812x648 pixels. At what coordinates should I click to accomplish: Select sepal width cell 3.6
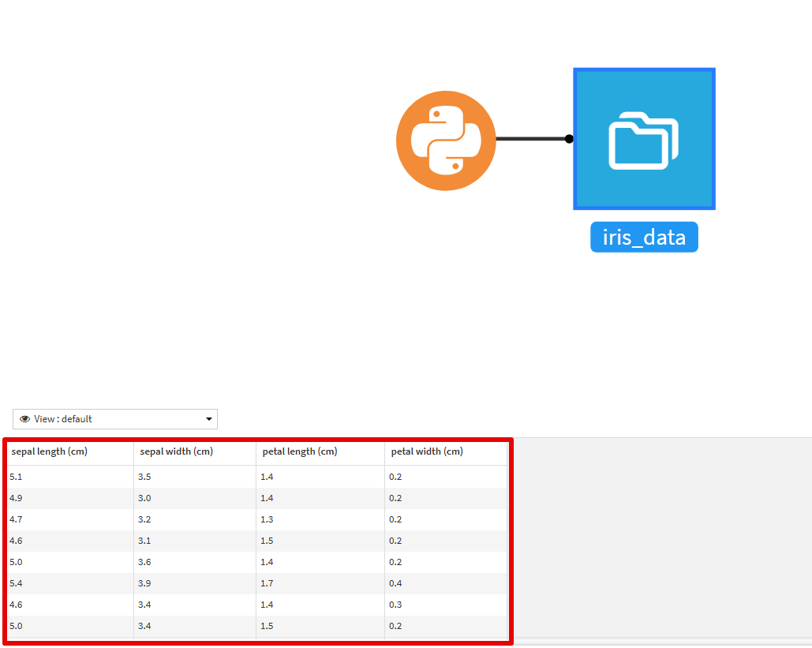[195, 562]
